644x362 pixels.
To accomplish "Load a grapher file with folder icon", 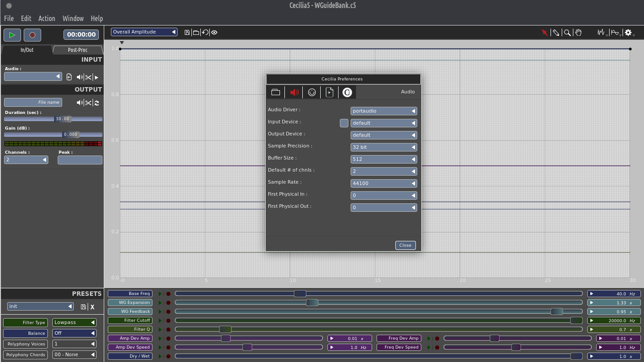I will (x=196, y=32).
